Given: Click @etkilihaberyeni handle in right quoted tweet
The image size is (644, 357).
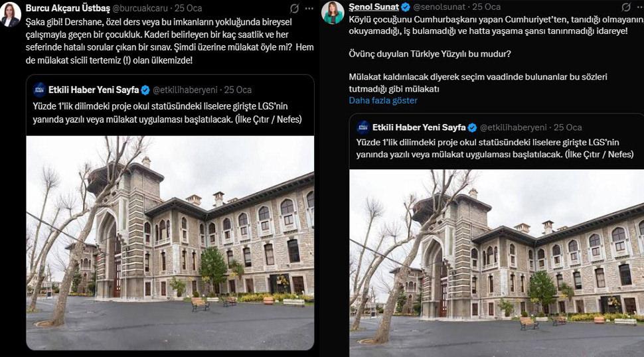Looking at the screenshot, I should click(513, 127).
